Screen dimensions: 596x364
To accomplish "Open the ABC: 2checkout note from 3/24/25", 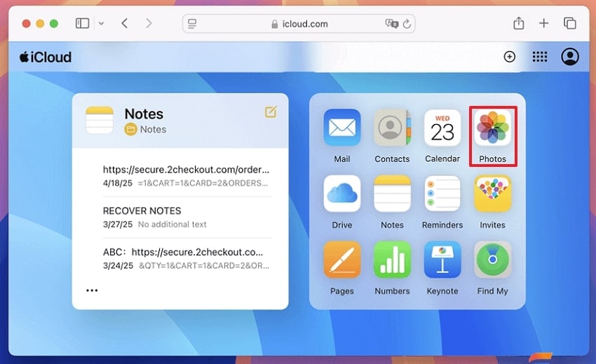I will 187,258.
